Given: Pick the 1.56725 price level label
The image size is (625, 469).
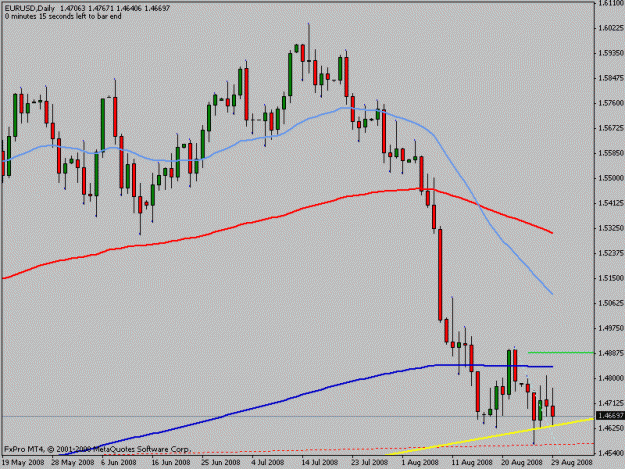Looking at the screenshot, I should (x=611, y=128).
